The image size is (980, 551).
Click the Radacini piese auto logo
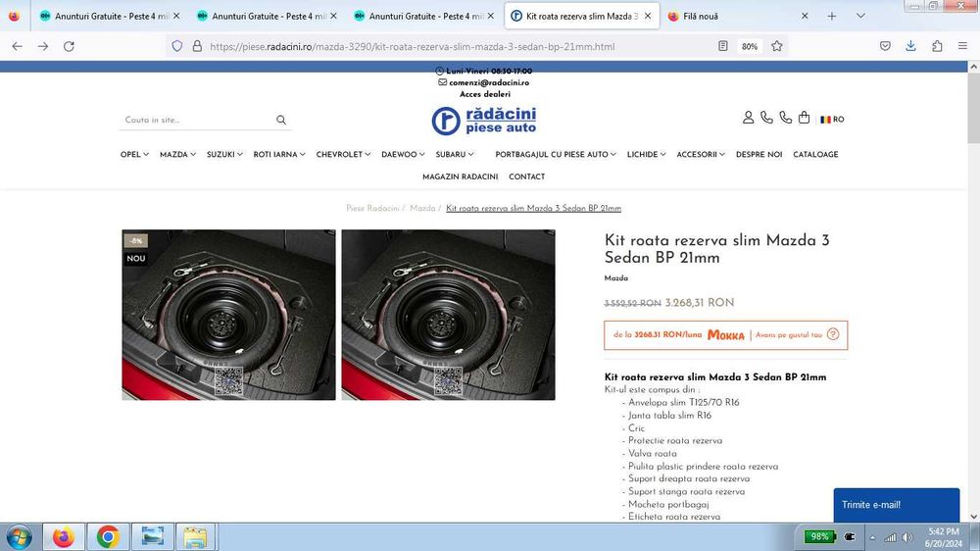coord(484,121)
